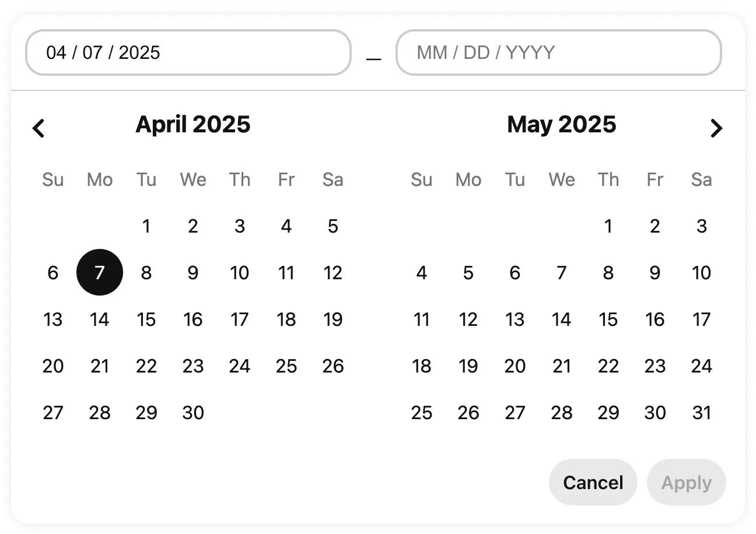This screenshot has width=756, height=534.
Task: Go to the previous month
Action: 38,128
